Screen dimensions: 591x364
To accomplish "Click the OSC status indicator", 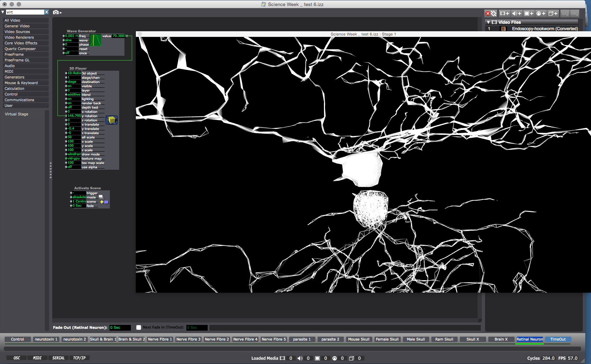I will point(17,358).
